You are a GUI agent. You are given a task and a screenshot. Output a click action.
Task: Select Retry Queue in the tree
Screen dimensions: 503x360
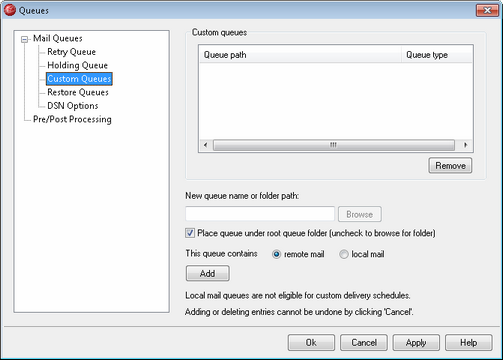pyautogui.click(x=71, y=52)
